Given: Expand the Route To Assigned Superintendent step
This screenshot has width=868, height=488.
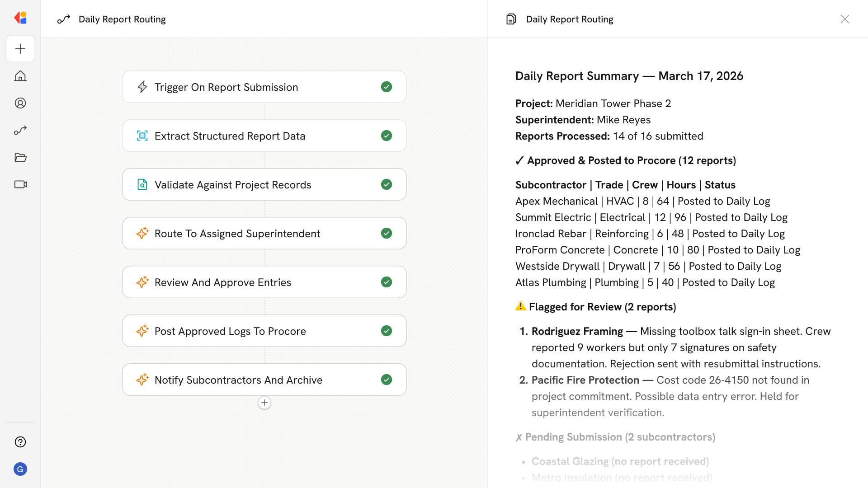Looking at the screenshot, I should 237,233.
